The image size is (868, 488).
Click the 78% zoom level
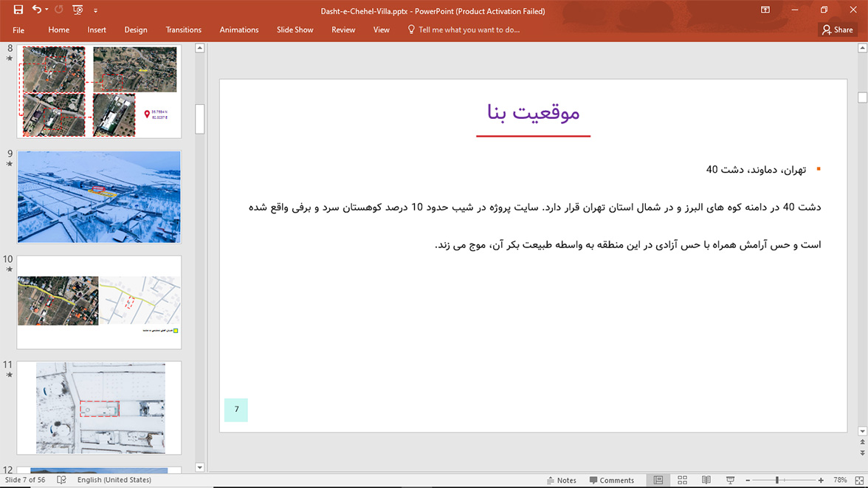(840, 480)
